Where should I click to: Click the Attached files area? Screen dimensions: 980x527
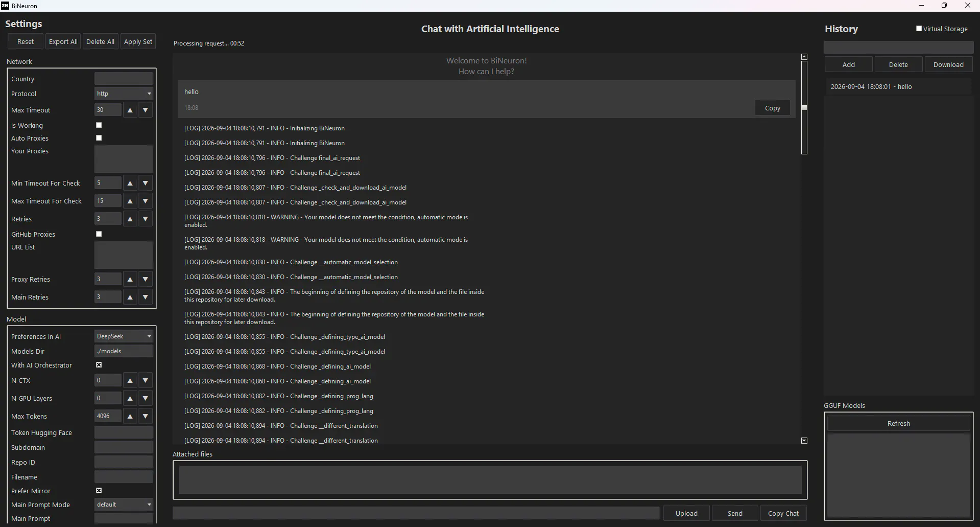click(x=490, y=480)
